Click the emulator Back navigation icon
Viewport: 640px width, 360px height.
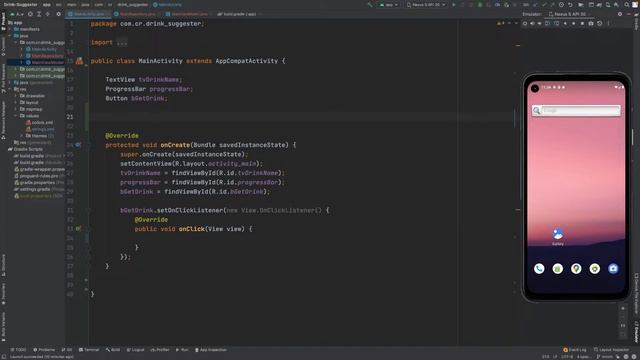(x=565, y=24)
